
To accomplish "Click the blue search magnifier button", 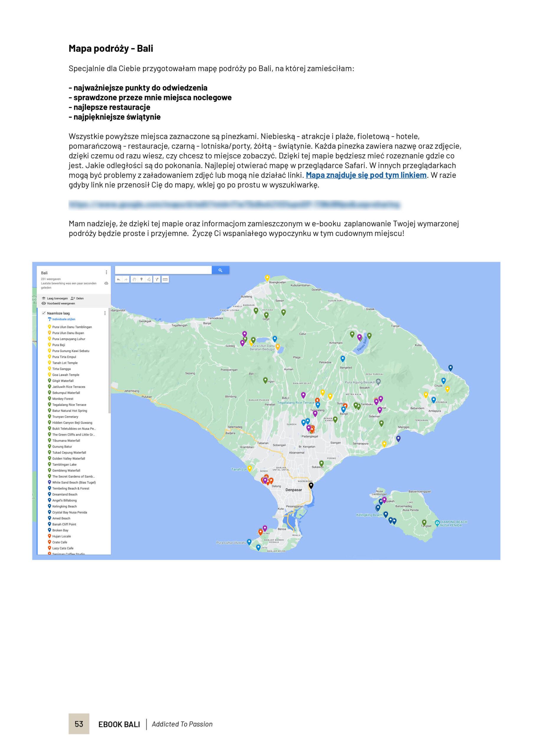I will [x=220, y=270].
